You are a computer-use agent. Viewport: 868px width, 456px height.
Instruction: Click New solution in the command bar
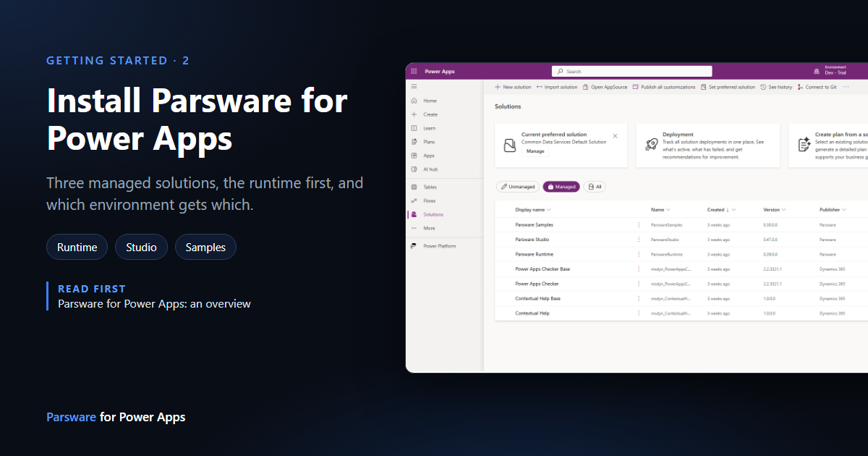pyautogui.click(x=513, y=87)
